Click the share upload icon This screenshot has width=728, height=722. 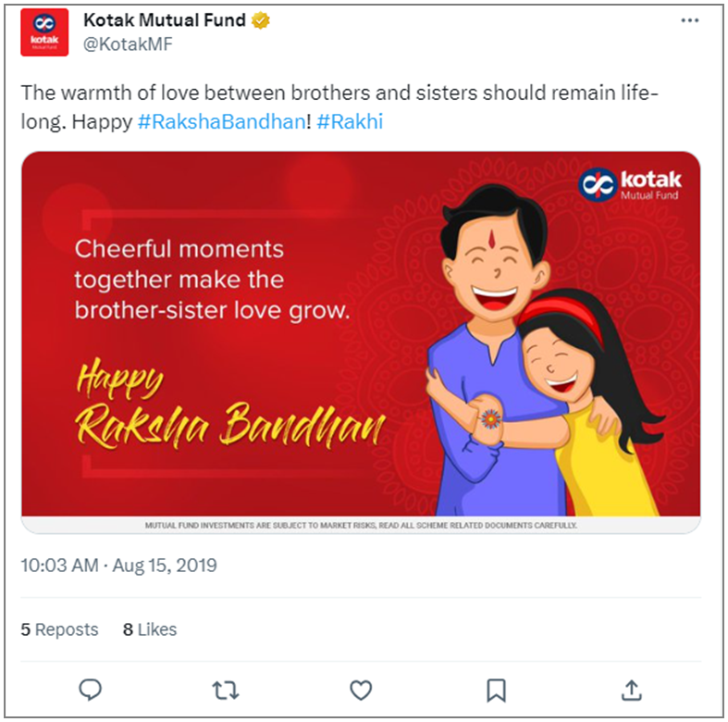click(x=632, y=689)
